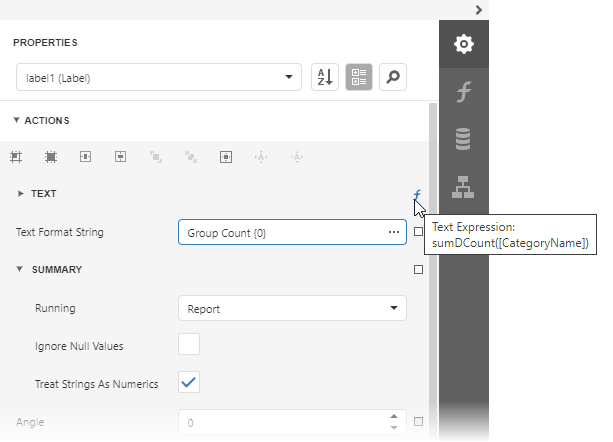This screenshot has height=442, width=613.
Task: Expand the Text property section
Action: (x=21, y=193)
